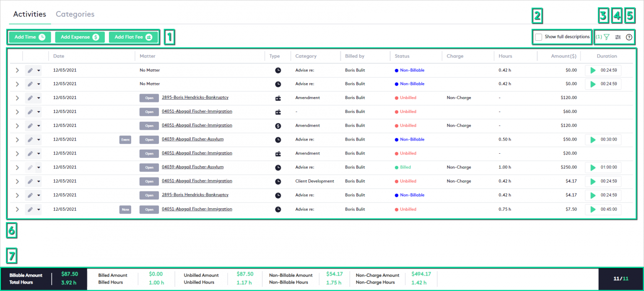Open 04051-Abagail Fischer-Immigration link on $60.00 row
This screenshot has width=644, height=291.
[197, 111]
